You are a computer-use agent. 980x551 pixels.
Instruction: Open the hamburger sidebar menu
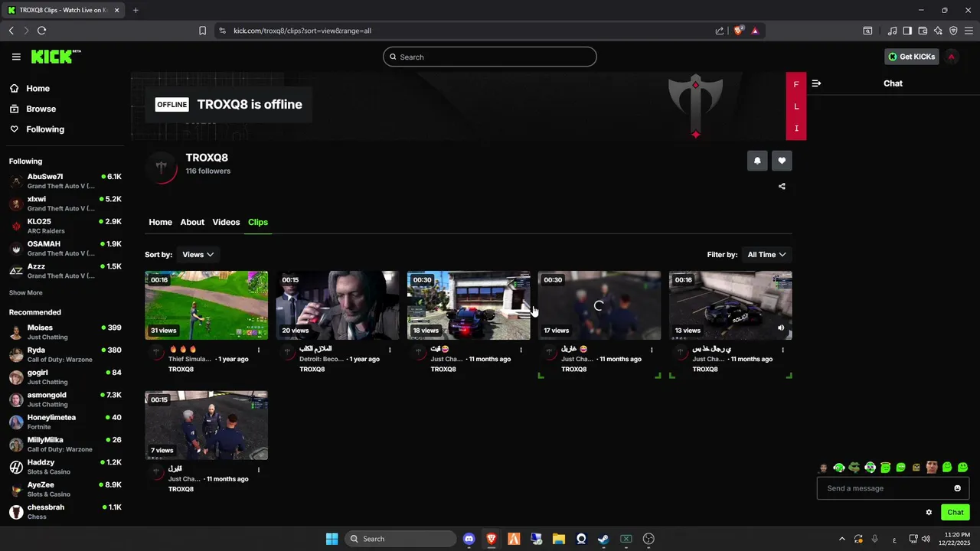tap(16, 57)
